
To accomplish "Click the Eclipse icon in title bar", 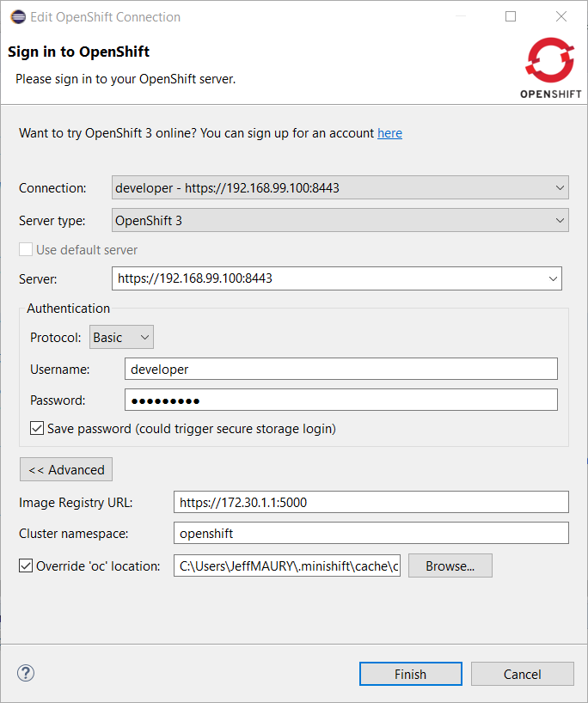I will (16, 16).
